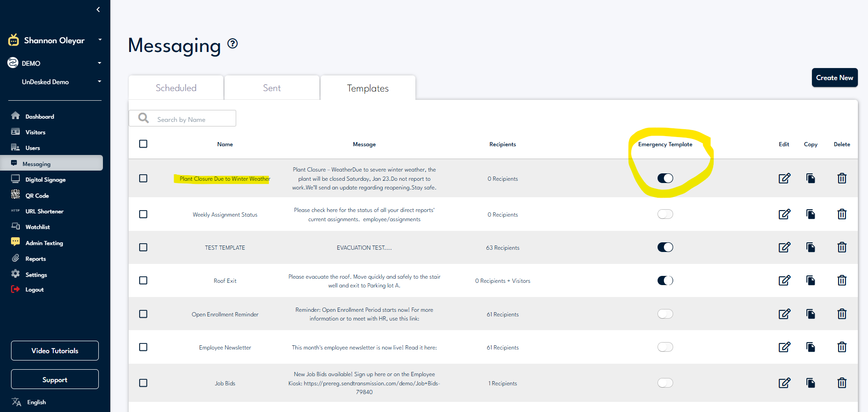Disable emergency toggle for Plant Closure
The width and height of the screenshot is (868, 412).
pyautogui.click(x=665, y=178)
